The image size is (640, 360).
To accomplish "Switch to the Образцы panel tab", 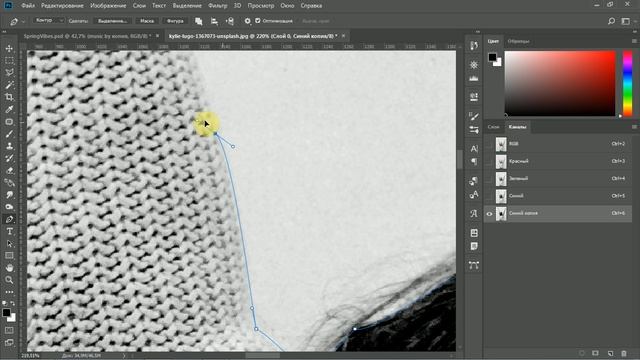I will (518, 41).
